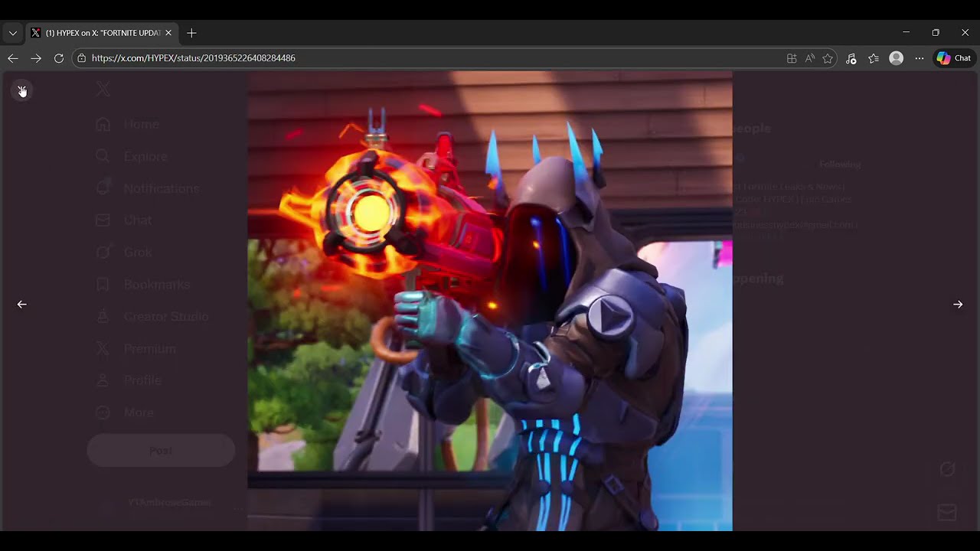Screen dimensions: 980x551
Task: Select the HYPEX on X browser tab
Action: pyautogui.click(x=101, y=33)
